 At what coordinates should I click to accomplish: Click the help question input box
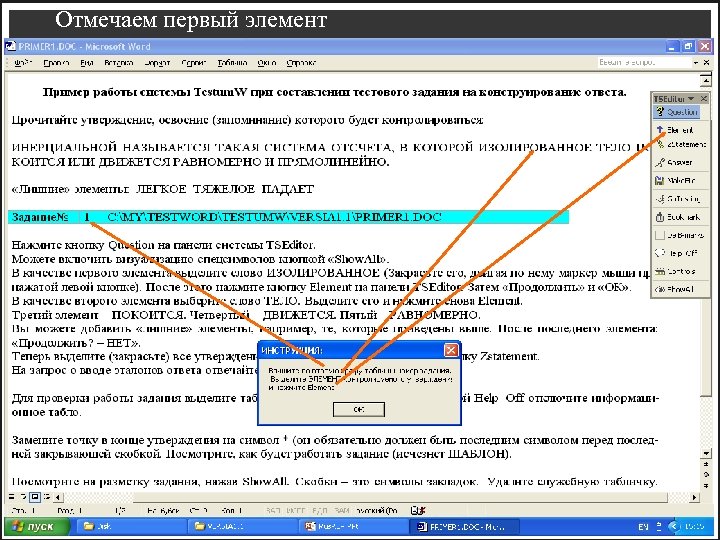644,62
